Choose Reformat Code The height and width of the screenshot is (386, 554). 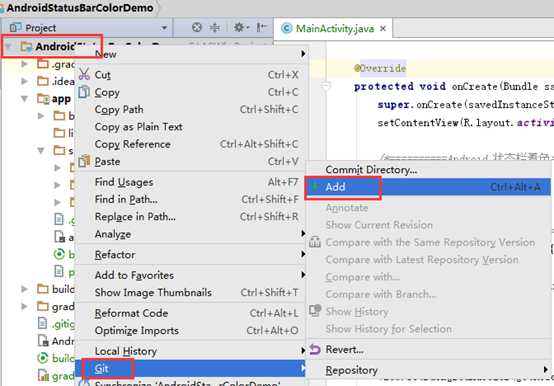click(191, 313)
